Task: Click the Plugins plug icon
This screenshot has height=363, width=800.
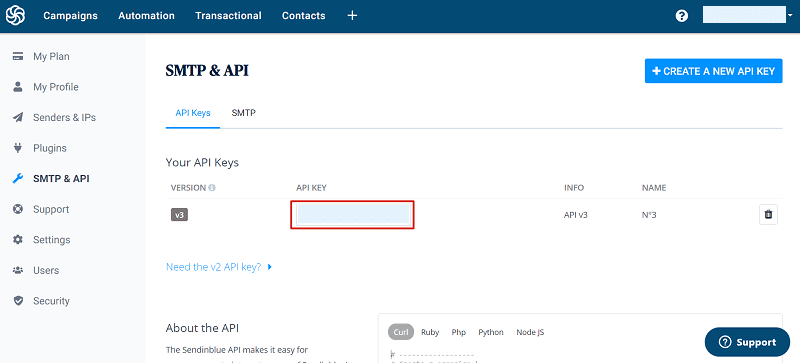Action: click(18, 148)
